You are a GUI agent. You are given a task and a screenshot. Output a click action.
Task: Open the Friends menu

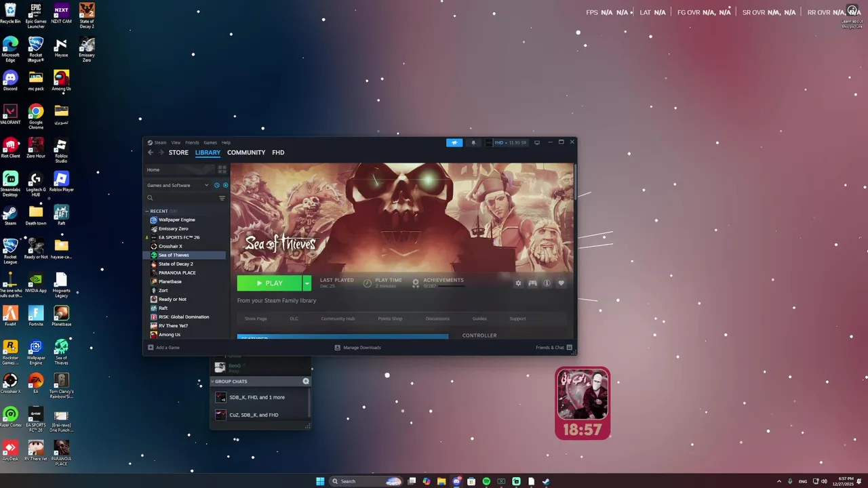[x=192, y=142]
